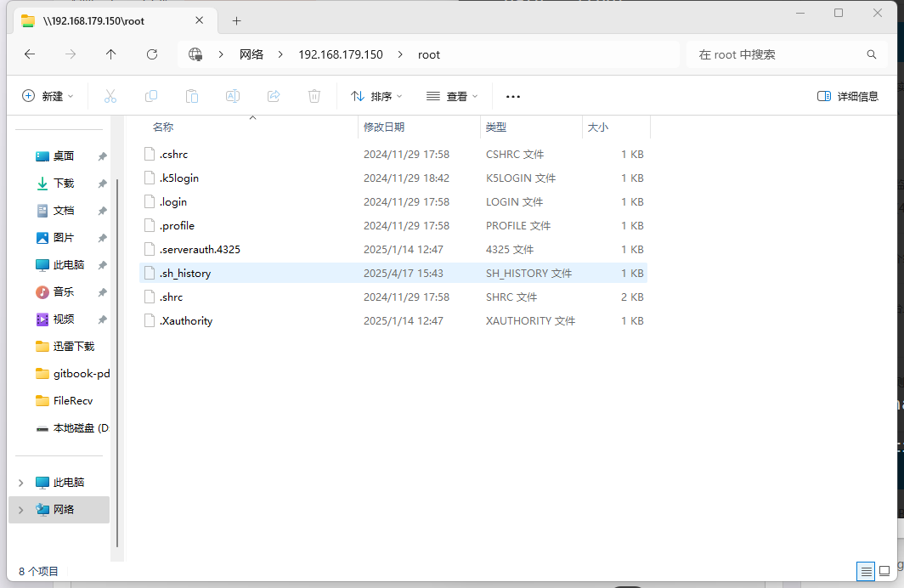904x588 pixels.
Task: Open gitbook-pd folder in sidebar
Action: (81, 374)
